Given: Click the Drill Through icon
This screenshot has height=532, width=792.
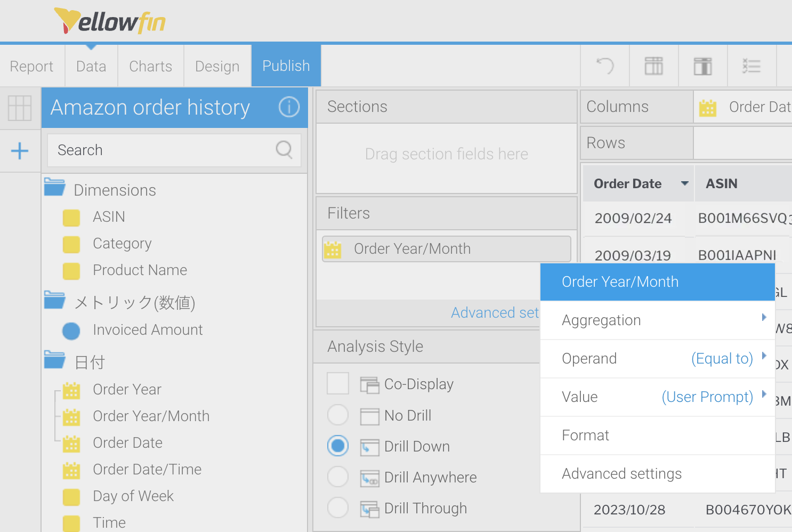Looking at the screenshot, I should tap(369, 509).
